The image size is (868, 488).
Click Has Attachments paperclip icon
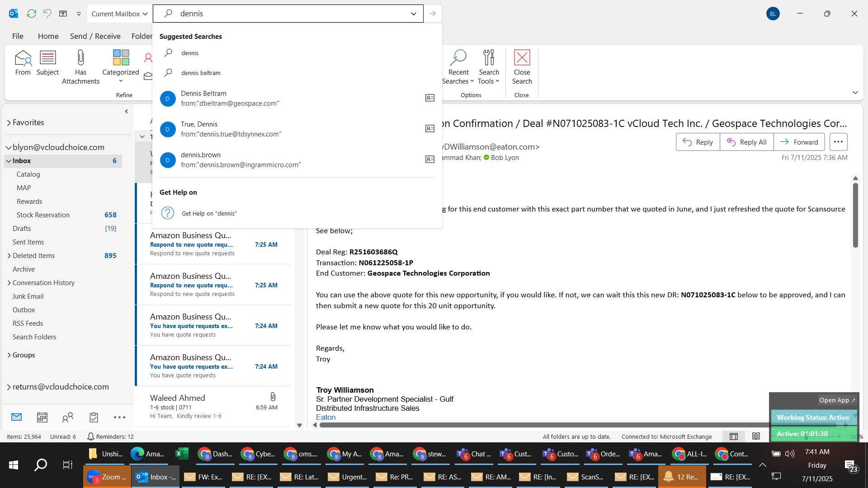click(80, 67)
